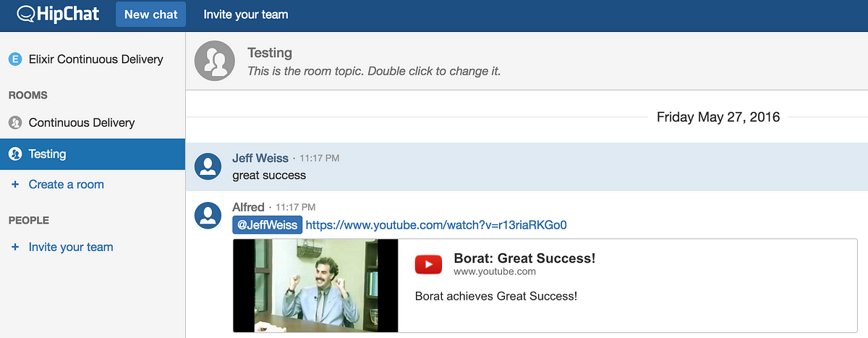Click the @JeffWeiss mention tag
The image size is (868, 338).
point(267,225)
